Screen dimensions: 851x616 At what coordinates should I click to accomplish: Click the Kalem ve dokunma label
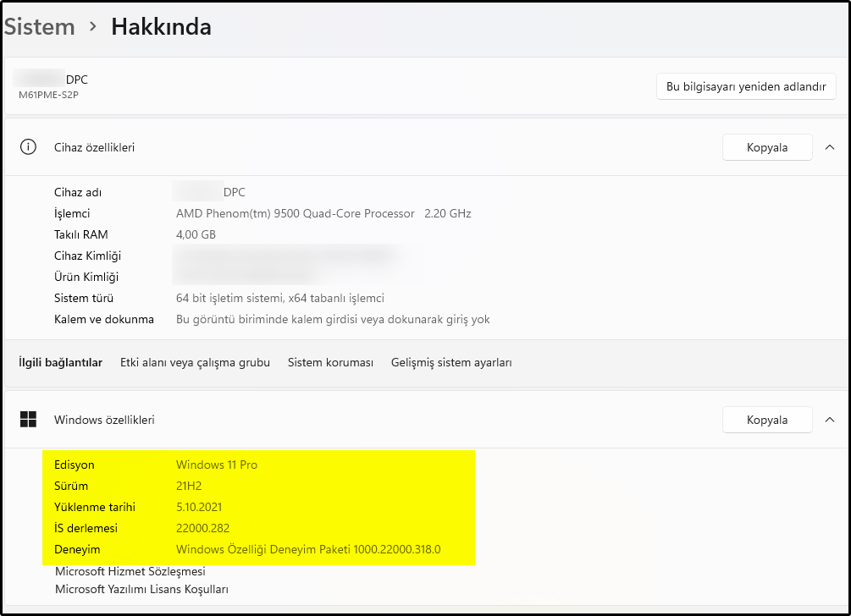coord(103,319)
